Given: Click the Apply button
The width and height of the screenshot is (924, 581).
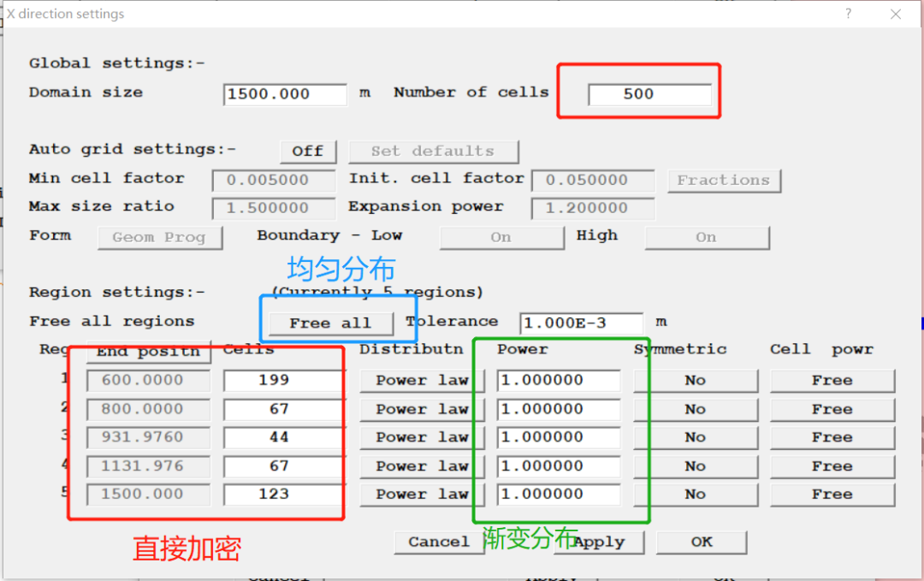Looking at the screenshot, I should [599, 542].
